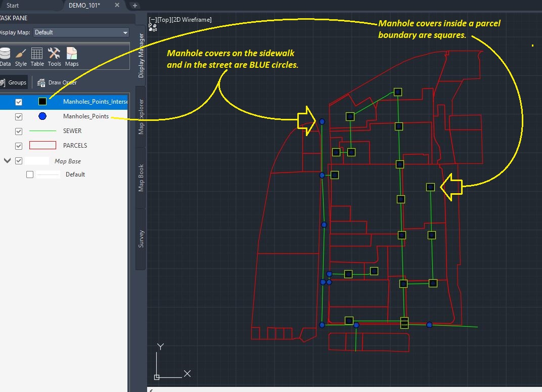Click the Draw Order button

point(57,82)
